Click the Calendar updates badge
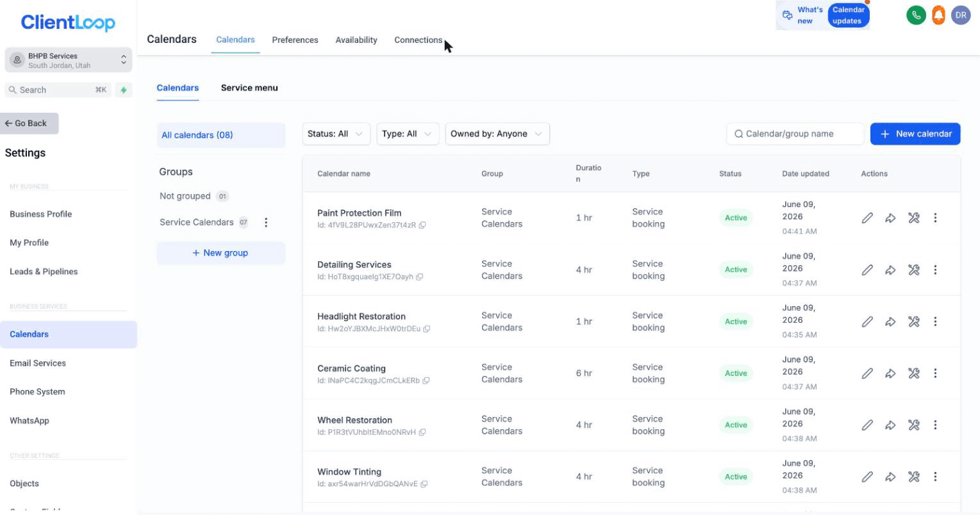This screenshot has width=980, height=515. click(x=848, y=15)
